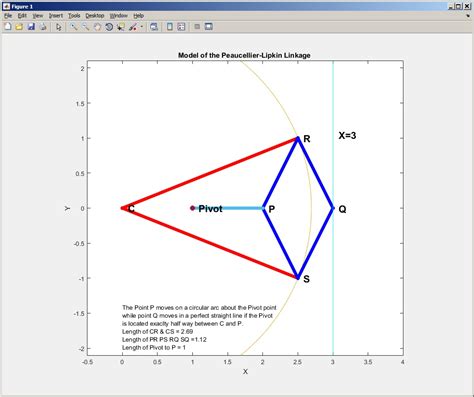Open the Help menu
Image resolution: width=474 pixels, height=397 pixels.
[x=138, y=16]
